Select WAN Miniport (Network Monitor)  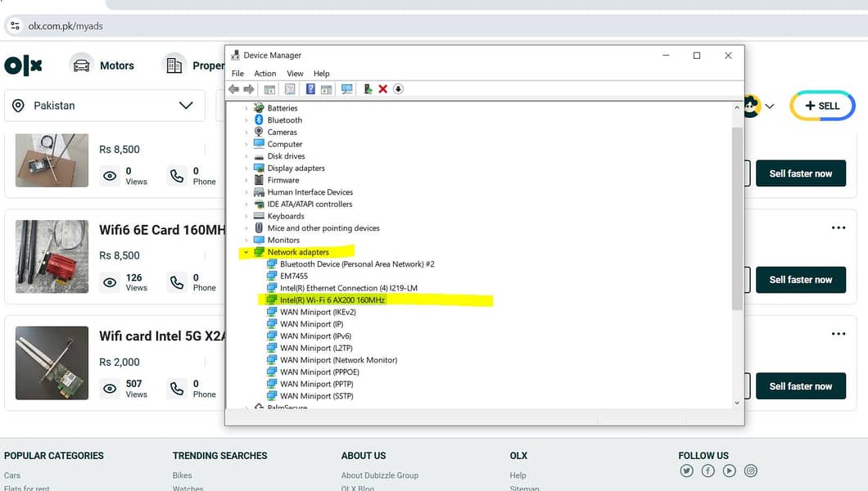[338, 360]
